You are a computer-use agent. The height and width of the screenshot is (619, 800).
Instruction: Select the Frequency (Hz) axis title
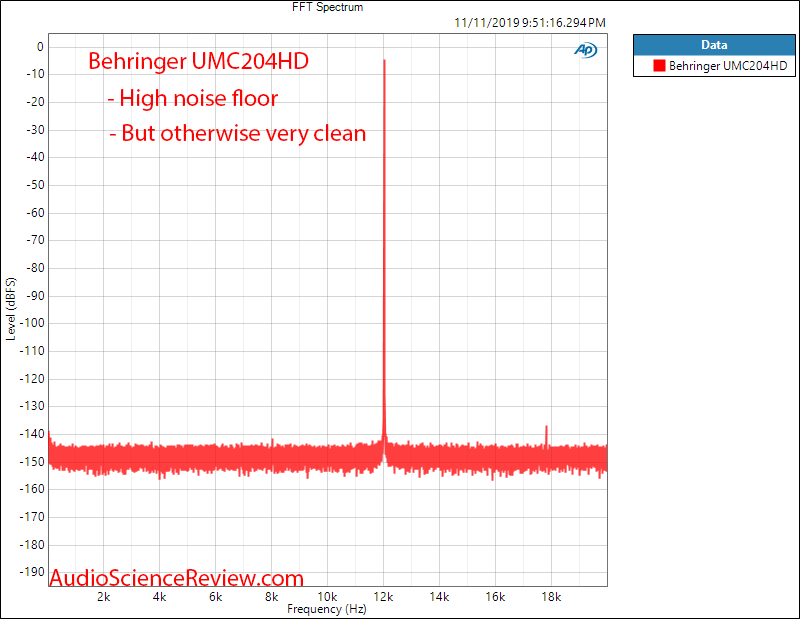tap(327, 609)
